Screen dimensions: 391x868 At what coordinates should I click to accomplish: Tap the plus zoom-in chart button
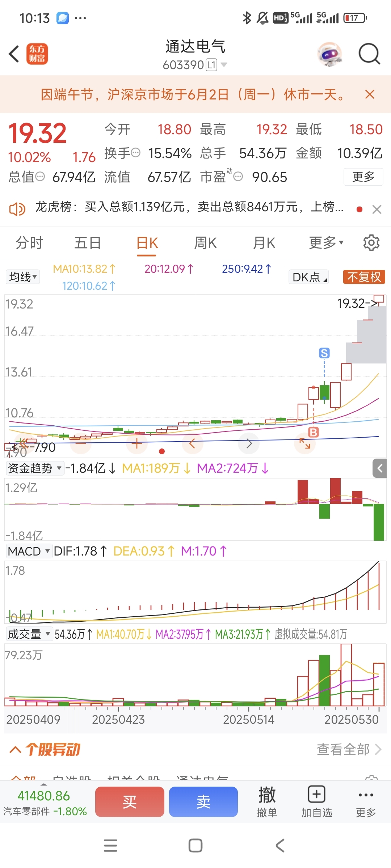click(136, 443)
